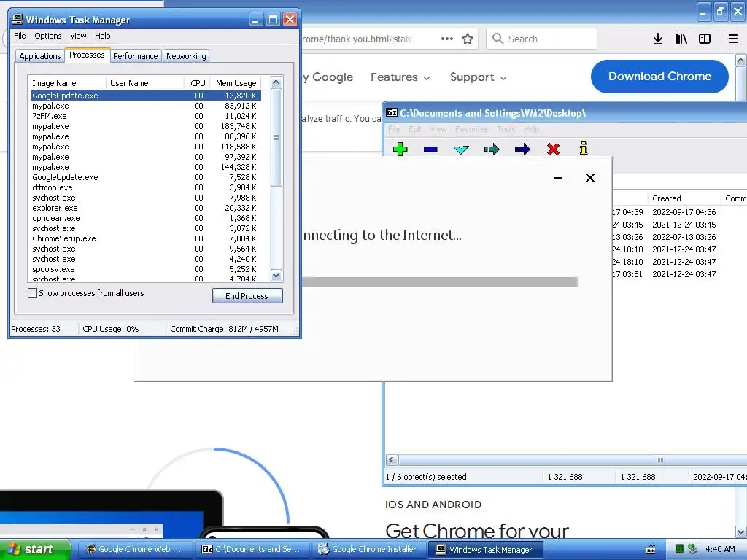Click the 4:40 AM taskbar clock

click(720, 549)
